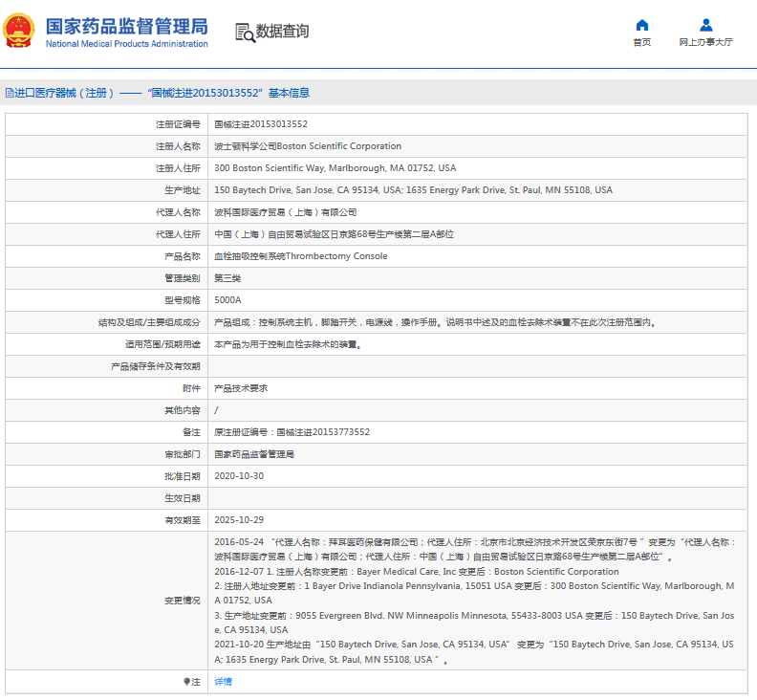Click the 首页 label

click(x=642, y=42)
